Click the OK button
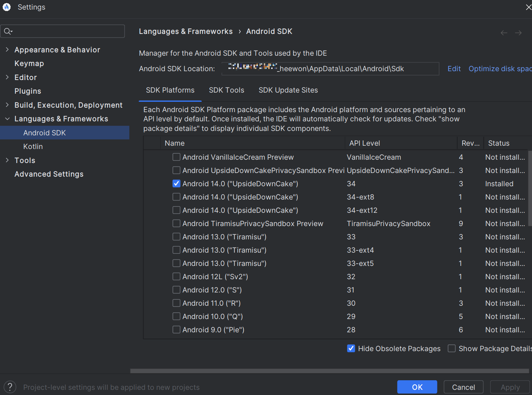Screen dimensions: 532x395 point(417,387)
